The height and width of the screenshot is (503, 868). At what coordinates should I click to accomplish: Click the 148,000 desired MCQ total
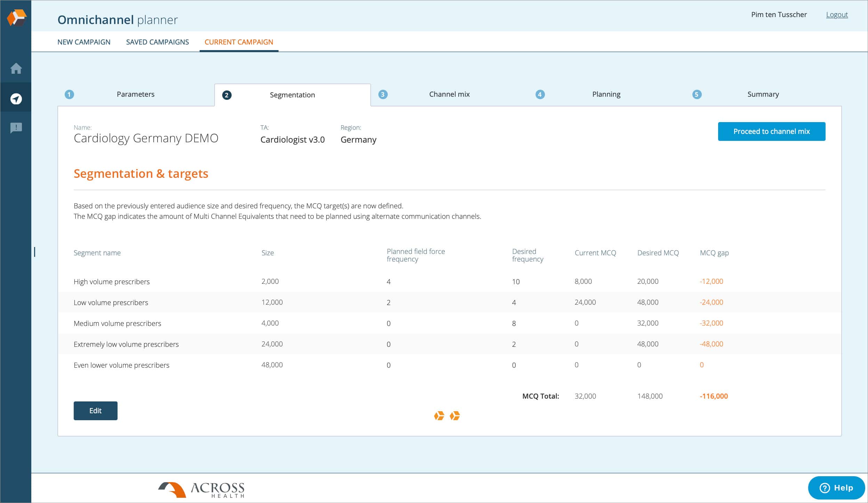650,396
